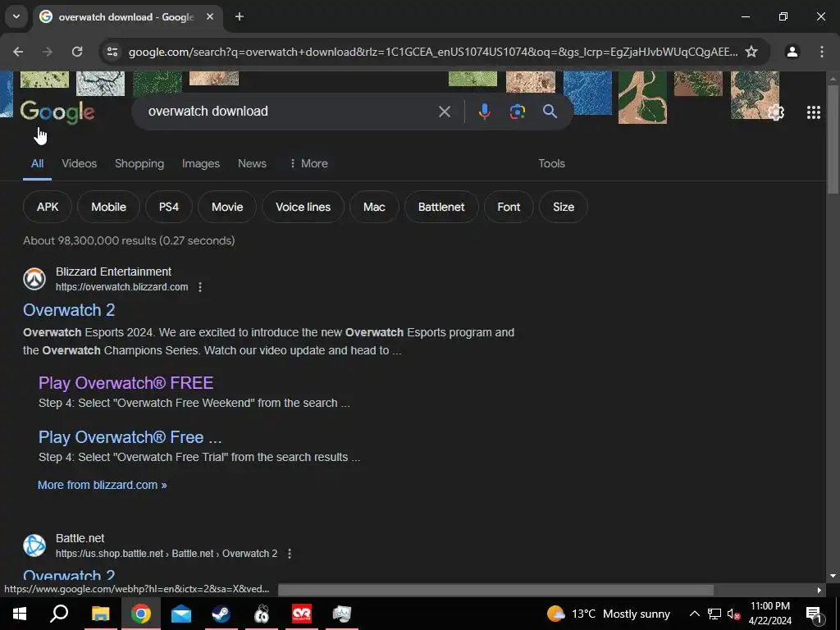Click the vertical scrollbar thumb
The image size is (840, 630).
(x=833, y=139)
